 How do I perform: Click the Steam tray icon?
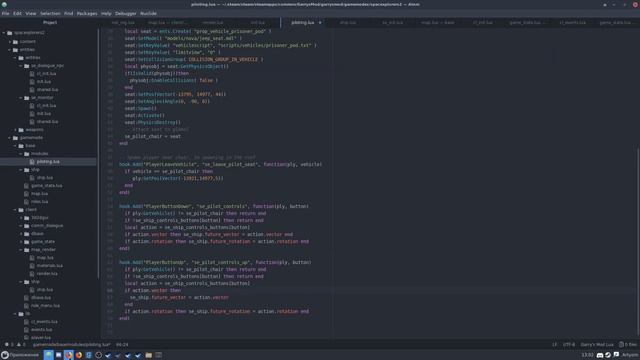[608, 355]
